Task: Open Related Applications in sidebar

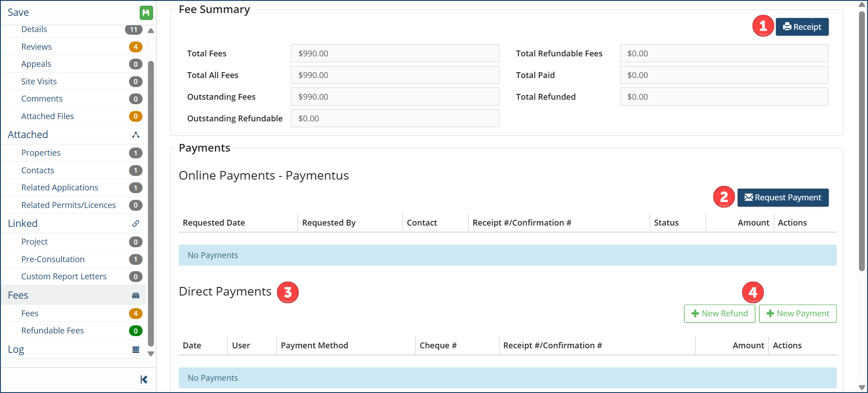Action: coord(60,188)
